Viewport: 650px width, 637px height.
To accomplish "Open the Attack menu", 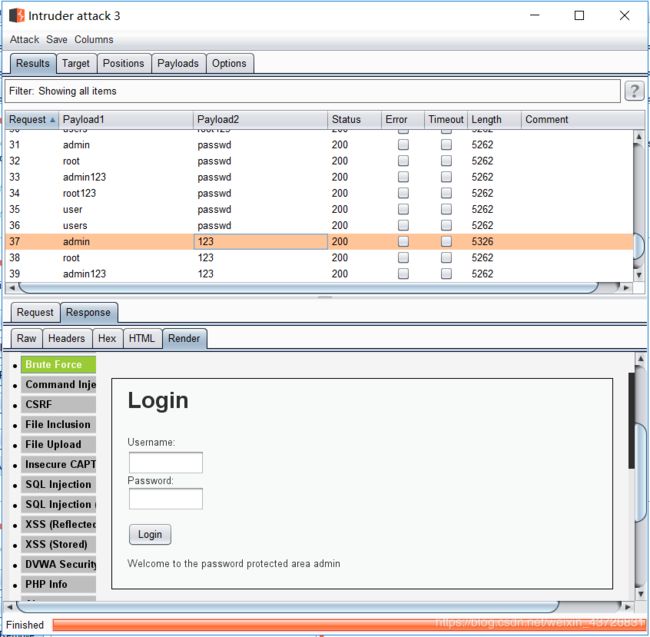I will 24,40.
